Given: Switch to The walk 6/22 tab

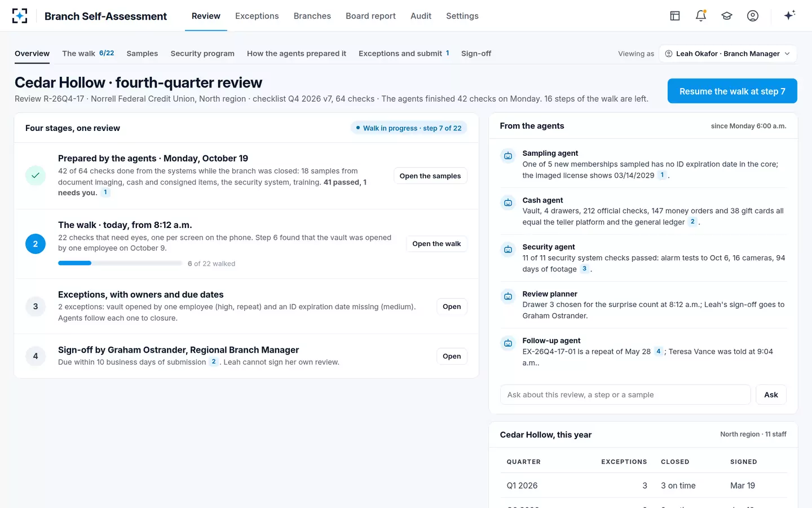Looking at the screenshot, I should [88, 54].
